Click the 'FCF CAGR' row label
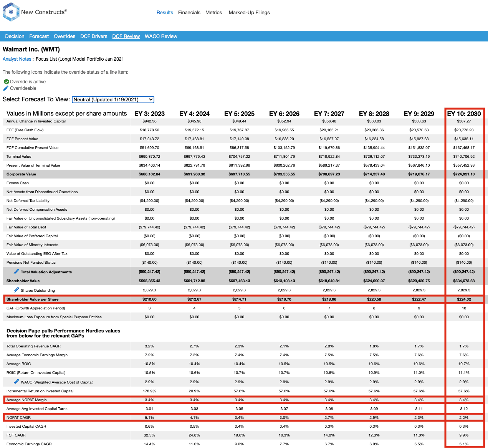 click(16, 435)
